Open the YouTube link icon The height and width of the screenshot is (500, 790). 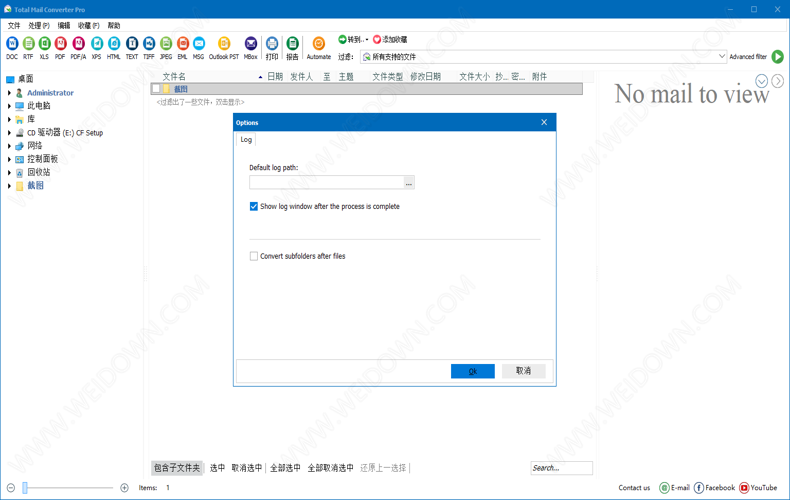tap(744, 487)
